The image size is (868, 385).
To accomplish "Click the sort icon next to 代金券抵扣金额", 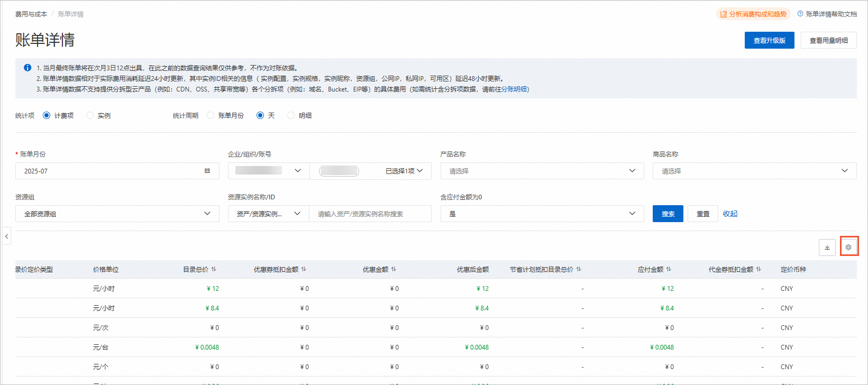I will [759, 269].
